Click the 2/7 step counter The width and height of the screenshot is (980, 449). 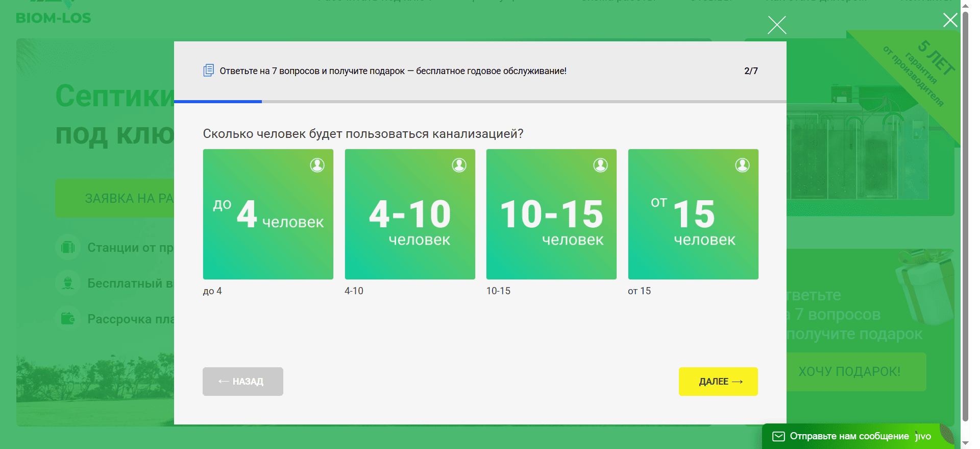(x=751, y=71)
